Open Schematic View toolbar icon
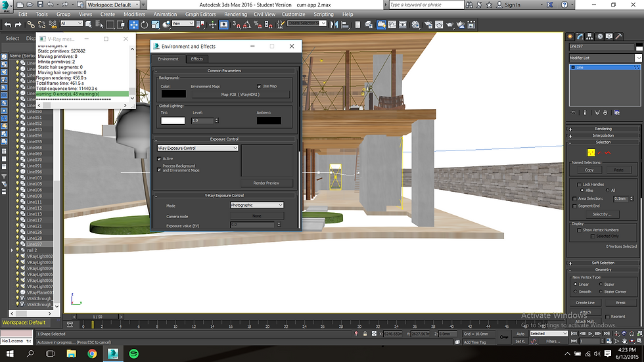 click(x=402, y=24)
